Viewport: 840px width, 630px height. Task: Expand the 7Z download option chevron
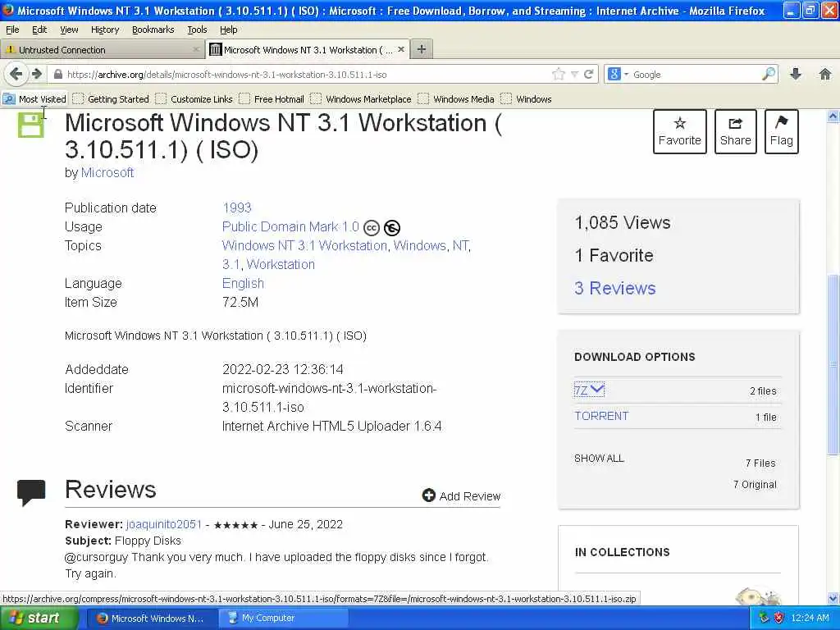click(x=597, y=389)
